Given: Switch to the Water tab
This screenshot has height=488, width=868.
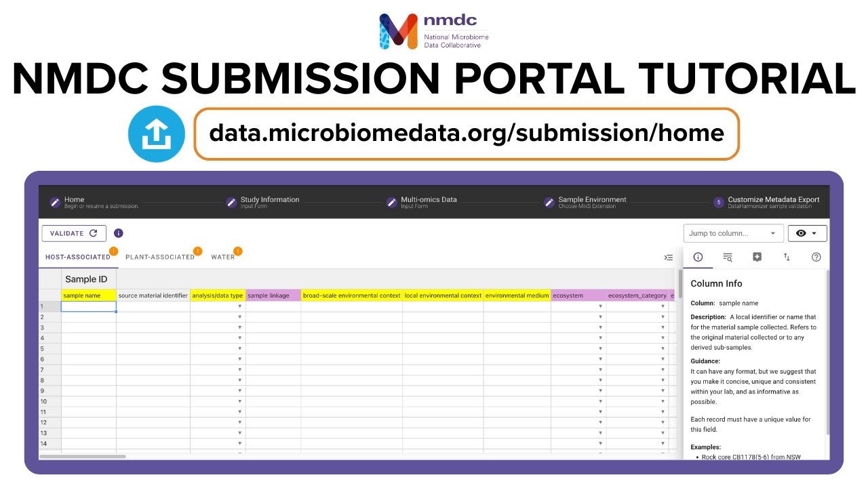Looking at the screenshot, I should tap(223, 258).
